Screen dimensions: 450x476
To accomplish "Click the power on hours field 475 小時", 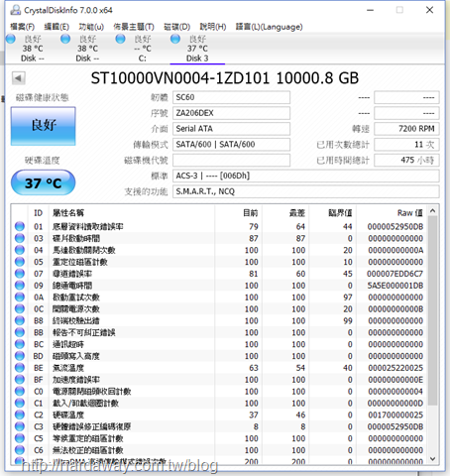I will pos(406,161).
